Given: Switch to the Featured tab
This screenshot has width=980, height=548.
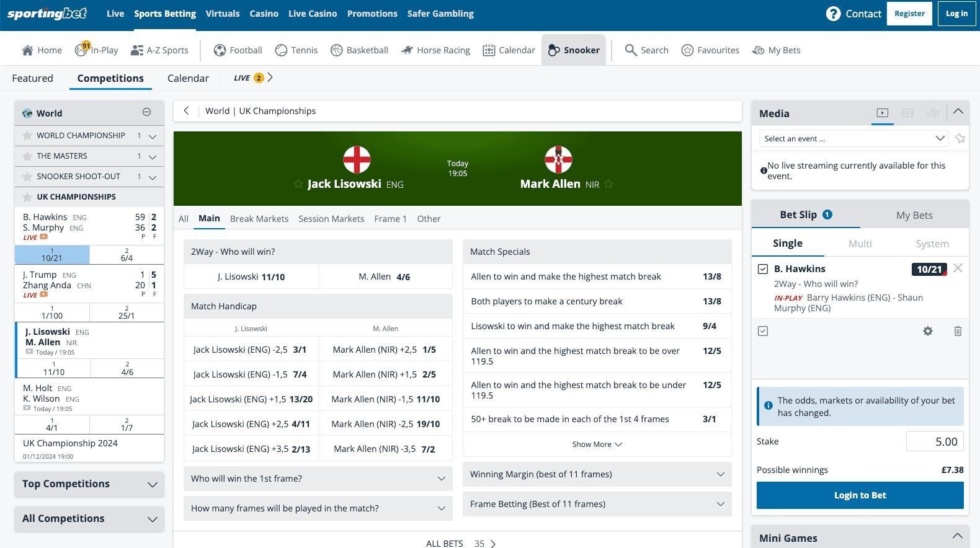Looking at the screenshot, I should coord(33,78).
